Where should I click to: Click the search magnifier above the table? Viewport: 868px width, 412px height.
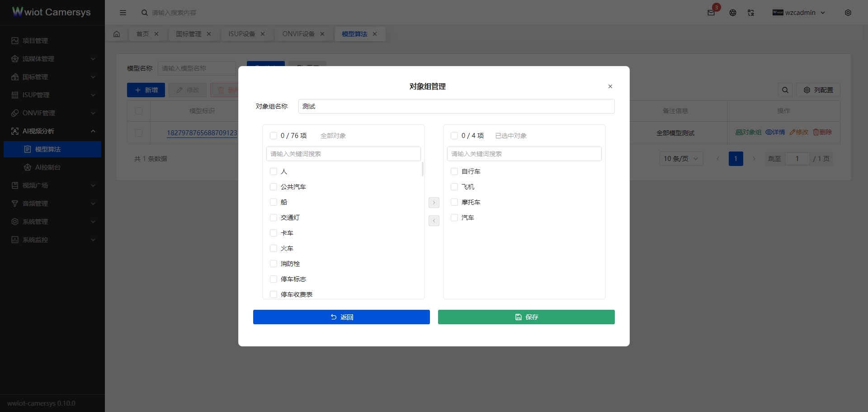[785, 90]
